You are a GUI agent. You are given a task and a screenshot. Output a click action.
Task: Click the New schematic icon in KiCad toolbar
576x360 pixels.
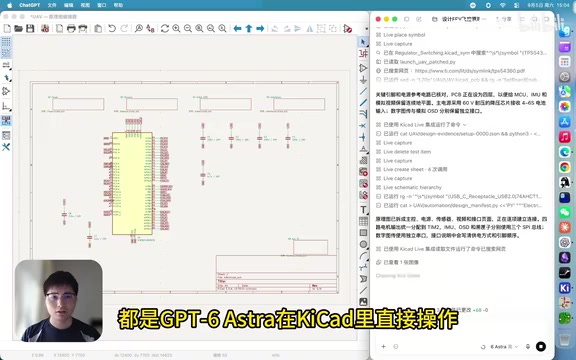coord(7,28)
